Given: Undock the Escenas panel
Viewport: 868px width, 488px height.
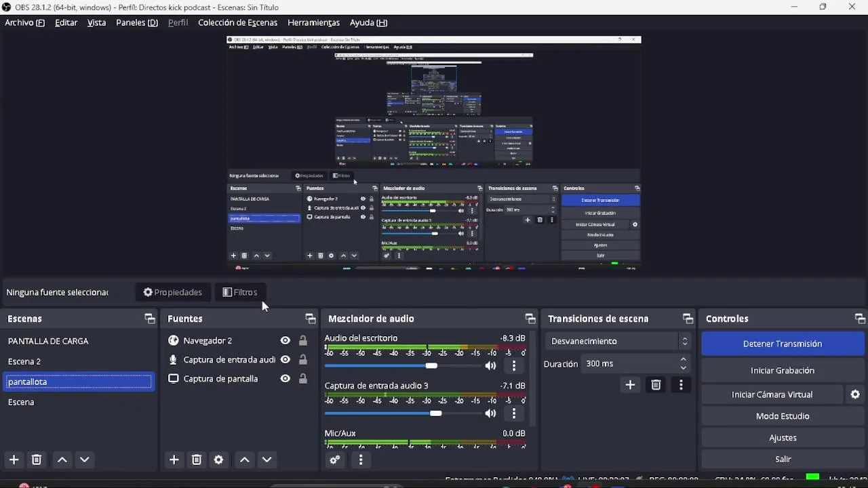Looking at the screenshot, I should tap(150, 319).
